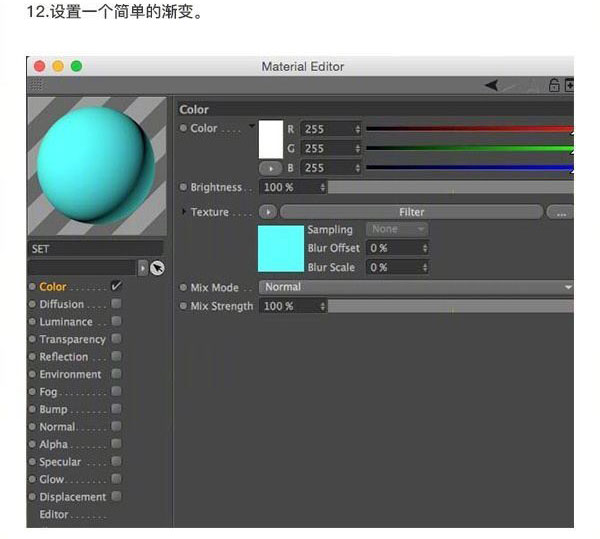
Task: Click the material preview sphere
Action: click(96, 164)
